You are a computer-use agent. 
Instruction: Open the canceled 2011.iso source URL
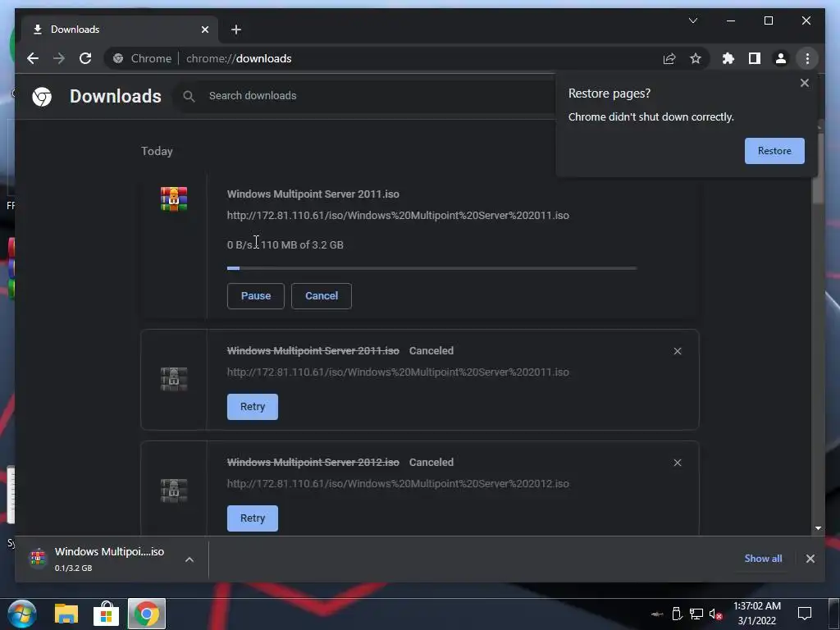click(398, 372)
